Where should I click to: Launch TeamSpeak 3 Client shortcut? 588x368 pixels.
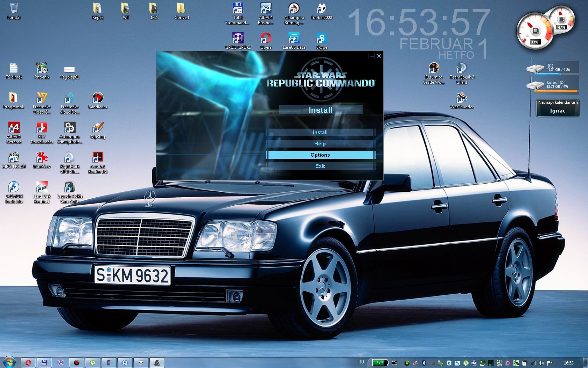point(462,73)
